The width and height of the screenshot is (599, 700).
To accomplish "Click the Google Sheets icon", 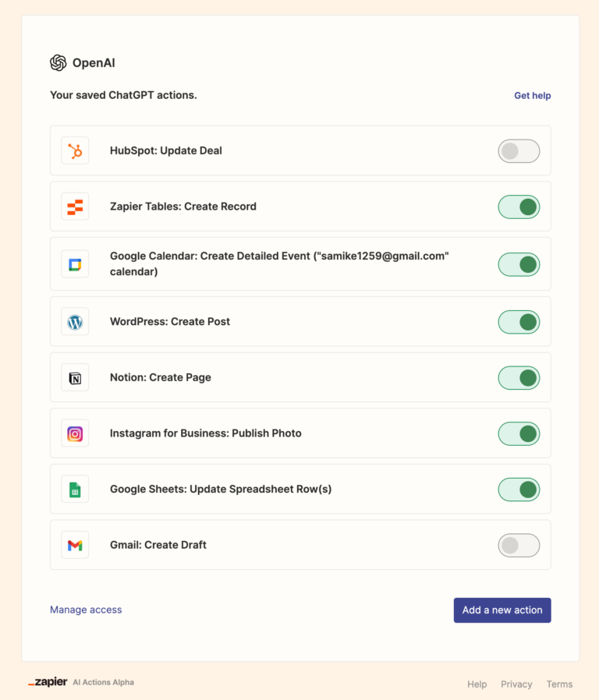I will pyautogui.click(x=75, y=490).
